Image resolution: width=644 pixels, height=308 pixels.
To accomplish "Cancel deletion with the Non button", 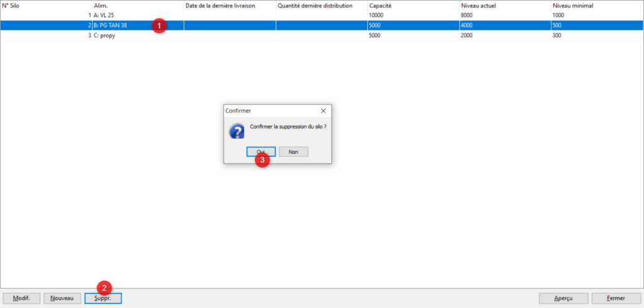I will point(293,151).
